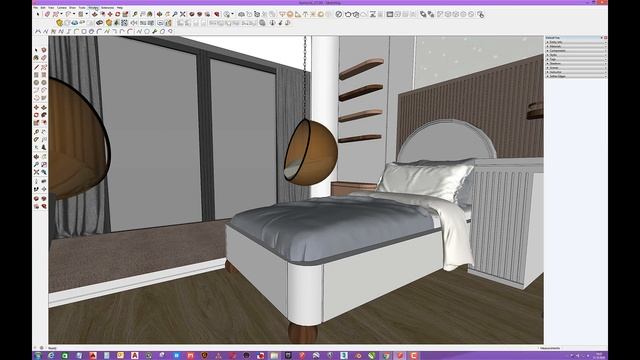Select the Circle tool in left toolbar
Screen dimensions: 640x360
point(36,82)
